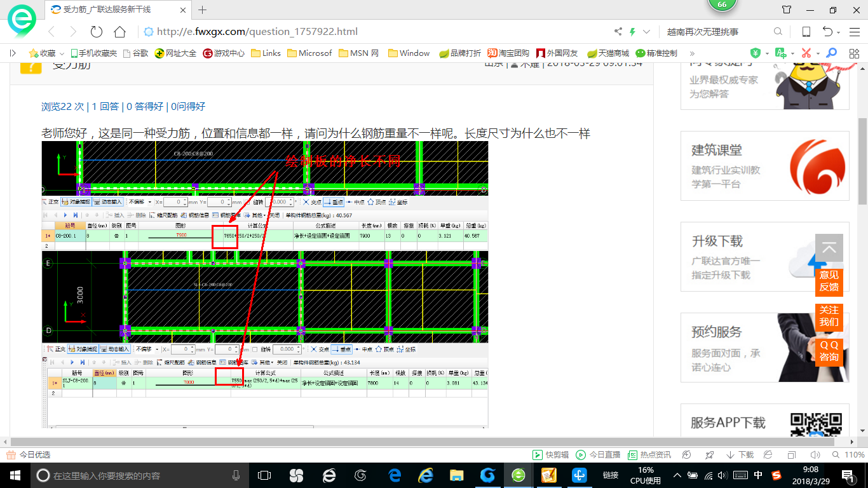Image resolution: width=868 pixels, height=488 pixels.
Task: Close the 受力筋_广联达服务新干线 tab
Action: (183, 10)
